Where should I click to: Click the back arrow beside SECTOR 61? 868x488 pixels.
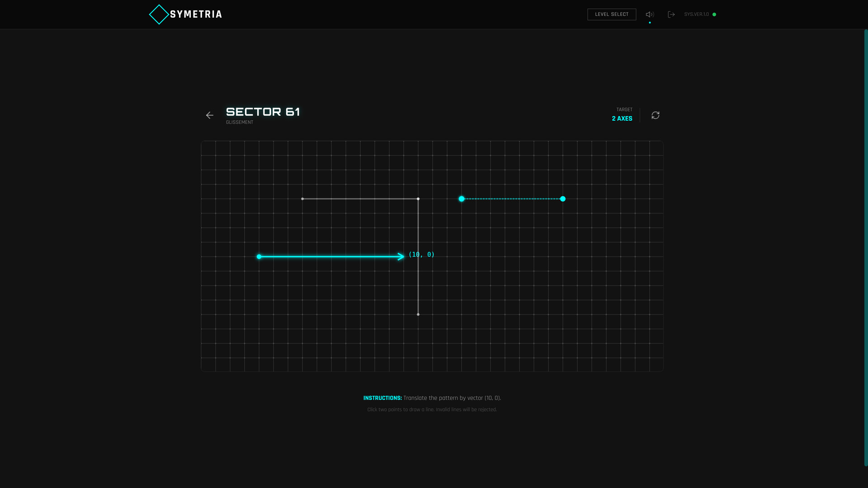click(x=210, y=115)
